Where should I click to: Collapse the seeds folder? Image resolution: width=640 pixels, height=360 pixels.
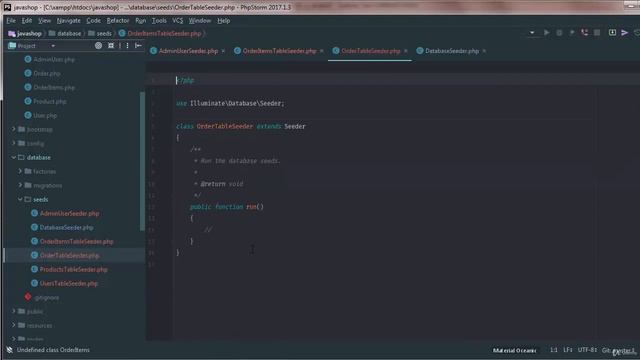coord(20,200)
